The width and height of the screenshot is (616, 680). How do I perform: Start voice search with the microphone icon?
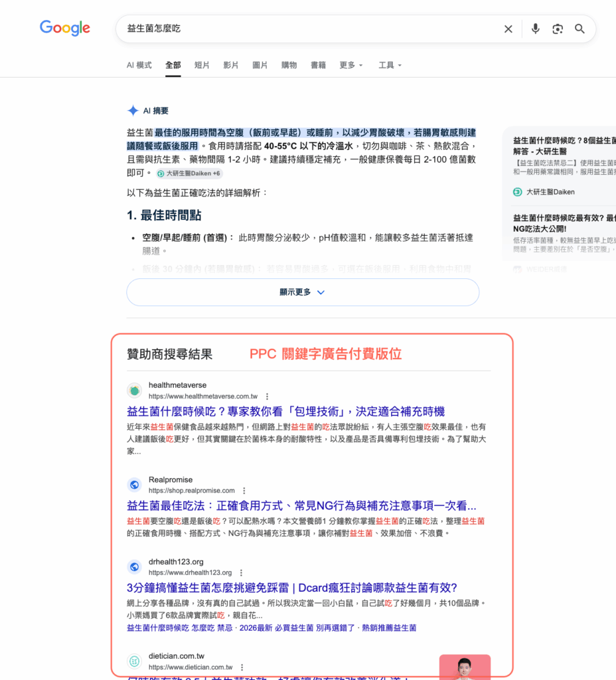click(x=536, y=29)
